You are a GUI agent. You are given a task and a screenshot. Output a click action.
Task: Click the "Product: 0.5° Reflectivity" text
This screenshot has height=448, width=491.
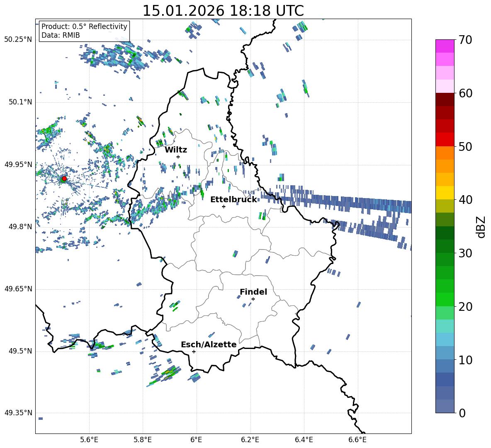[84, 27]
